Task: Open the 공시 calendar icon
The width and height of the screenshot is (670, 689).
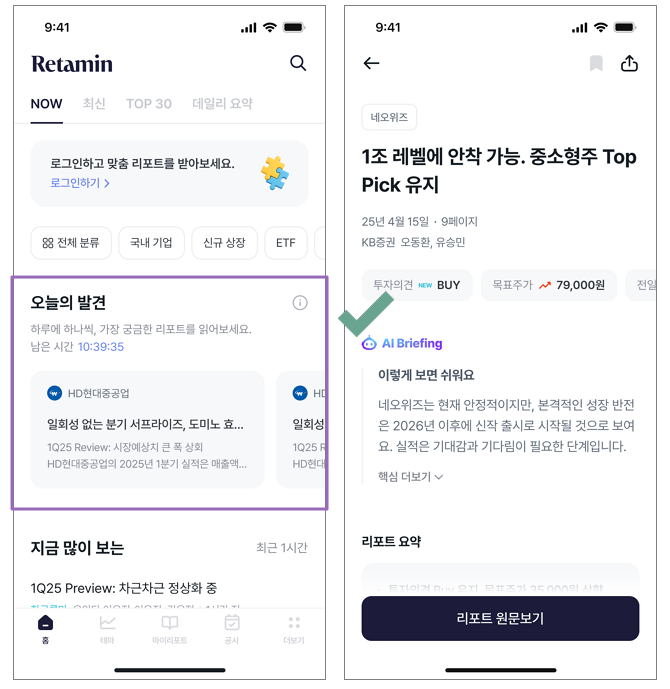Action: 232,629
